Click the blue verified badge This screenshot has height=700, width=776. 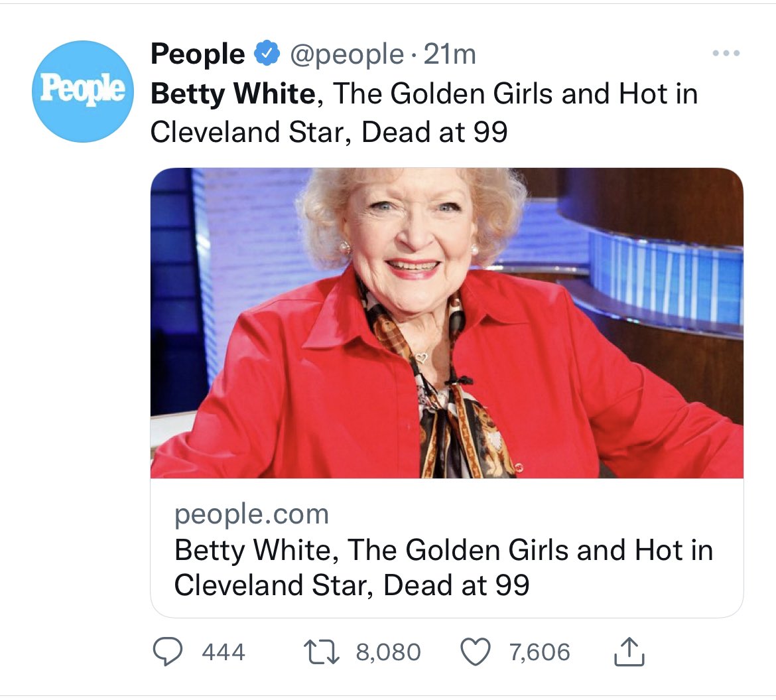point(267,54)
